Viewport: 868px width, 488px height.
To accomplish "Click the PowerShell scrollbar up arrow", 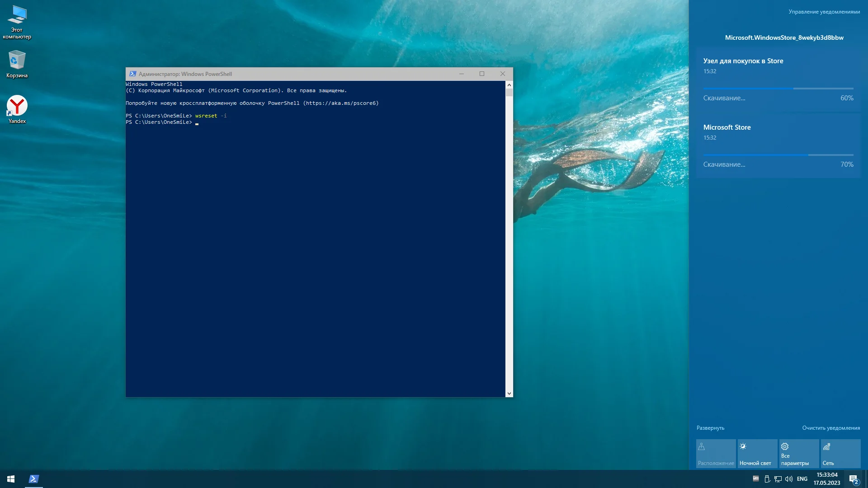I will pyautogui.click(x=509, y=85).
